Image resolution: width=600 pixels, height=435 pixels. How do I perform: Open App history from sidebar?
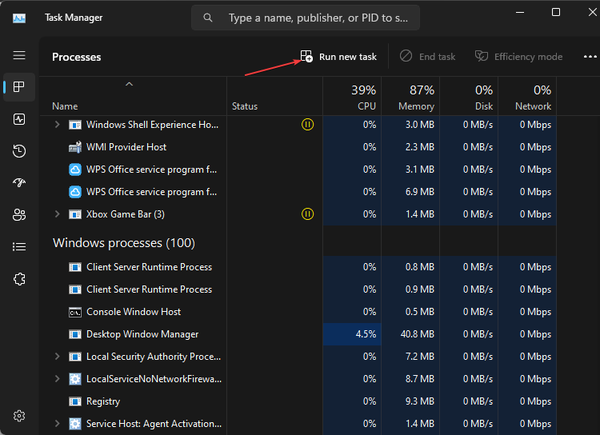[19, 151]
